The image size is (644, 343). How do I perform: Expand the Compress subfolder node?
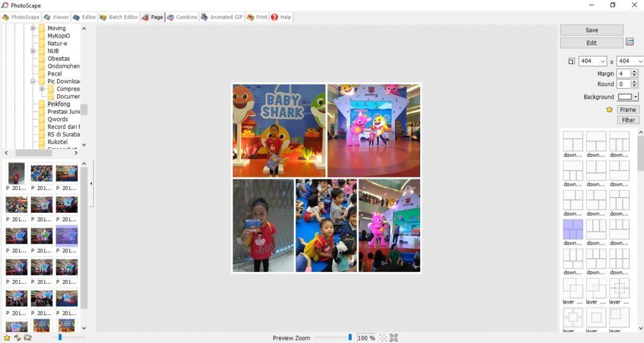pos(42,89)
